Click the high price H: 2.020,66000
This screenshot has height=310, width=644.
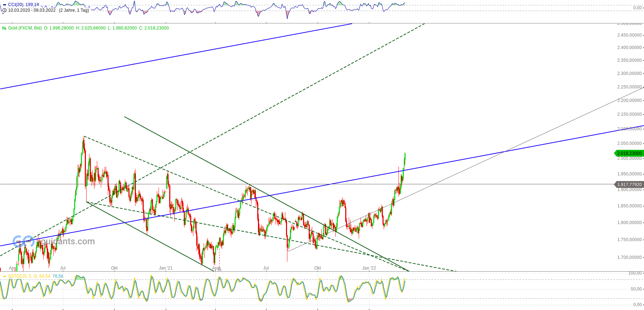coord(91,28)
